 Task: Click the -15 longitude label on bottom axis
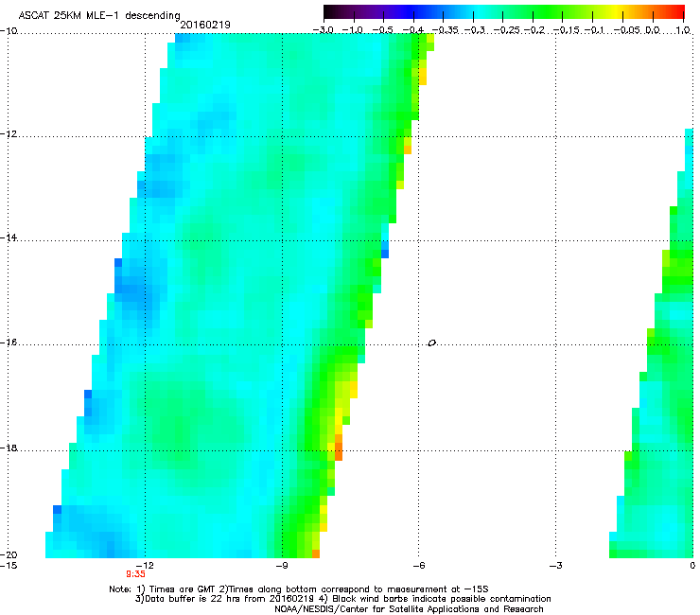pos(9,566)
